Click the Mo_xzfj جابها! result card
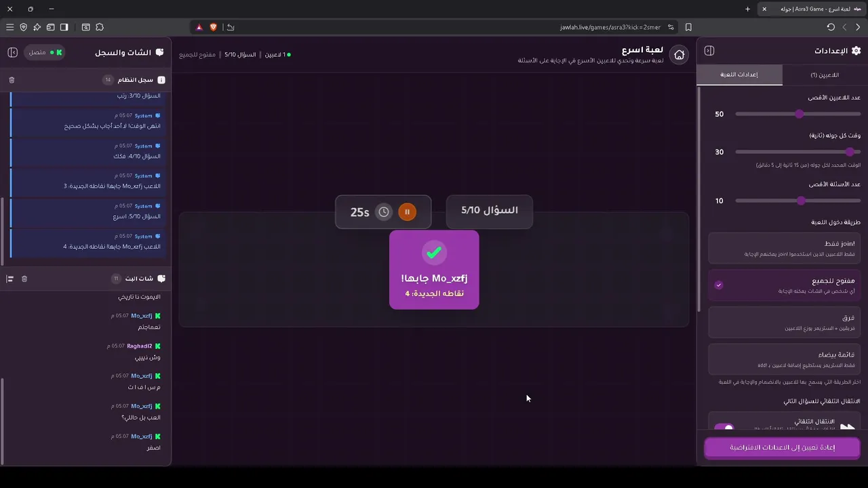868x488 pixels. 434,270
